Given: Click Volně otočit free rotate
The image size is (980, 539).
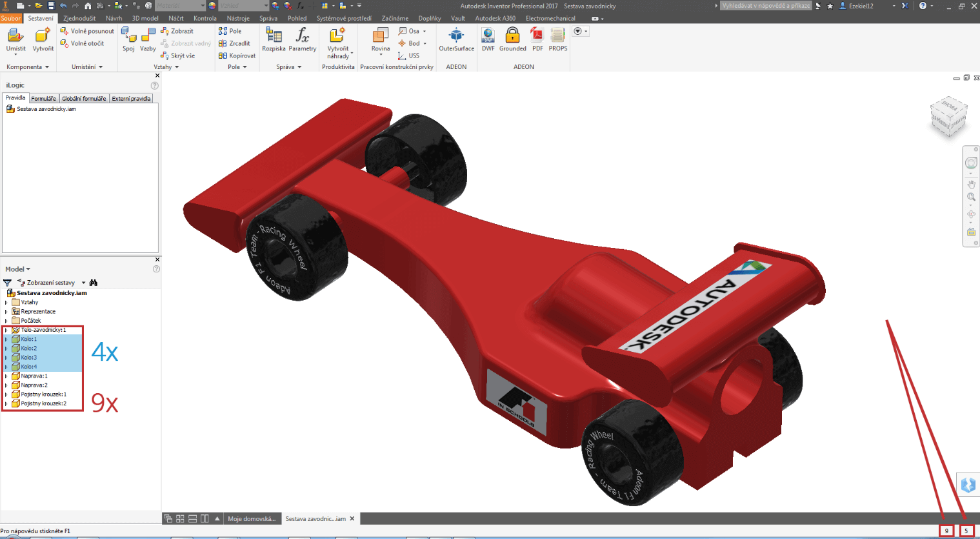Looking at the screenshot, I should (82, 43).
